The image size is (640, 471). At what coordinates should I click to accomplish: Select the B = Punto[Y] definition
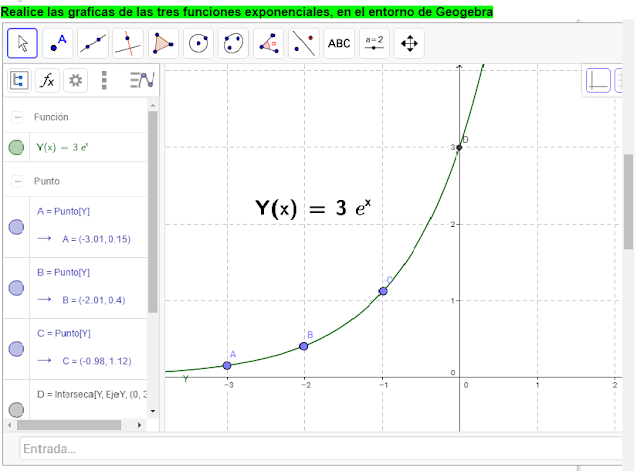tap(63, 272)
